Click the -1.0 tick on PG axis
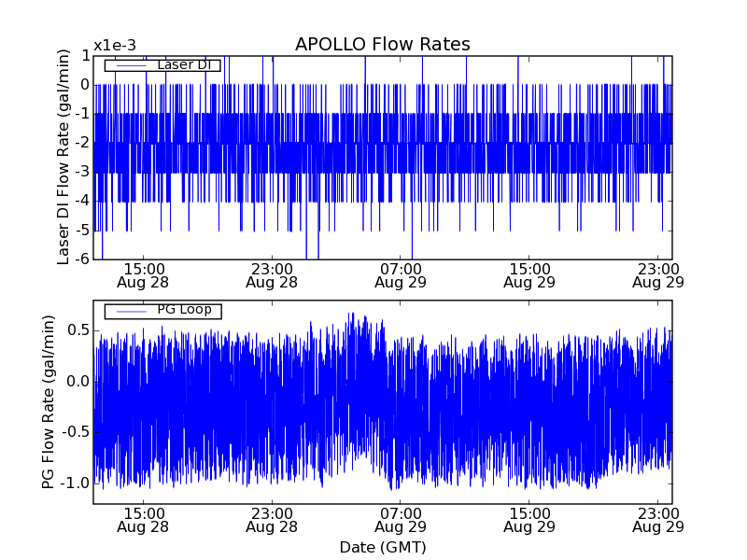The width and height of the screenshot is (747, 560). coord(75,483)
